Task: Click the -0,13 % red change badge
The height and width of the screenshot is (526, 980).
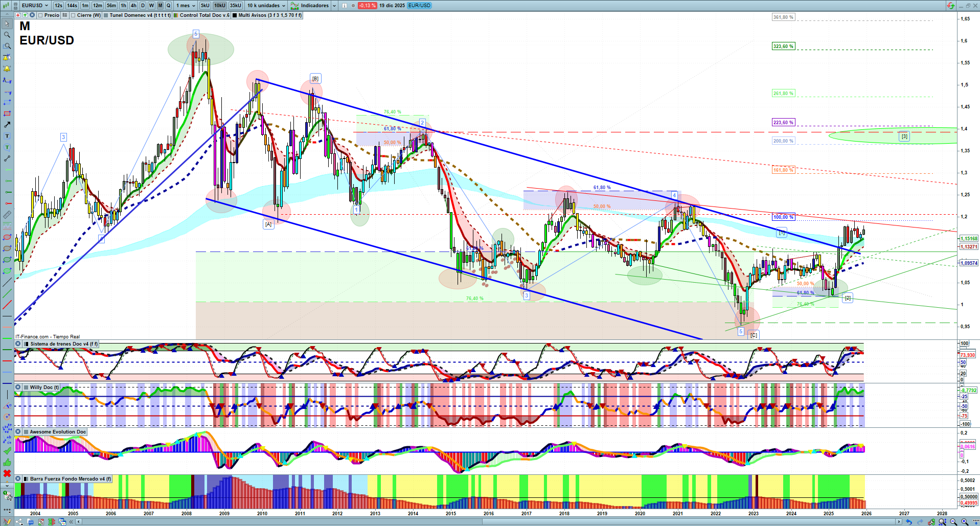Action: pyautogui.click(x=367, y=6)
